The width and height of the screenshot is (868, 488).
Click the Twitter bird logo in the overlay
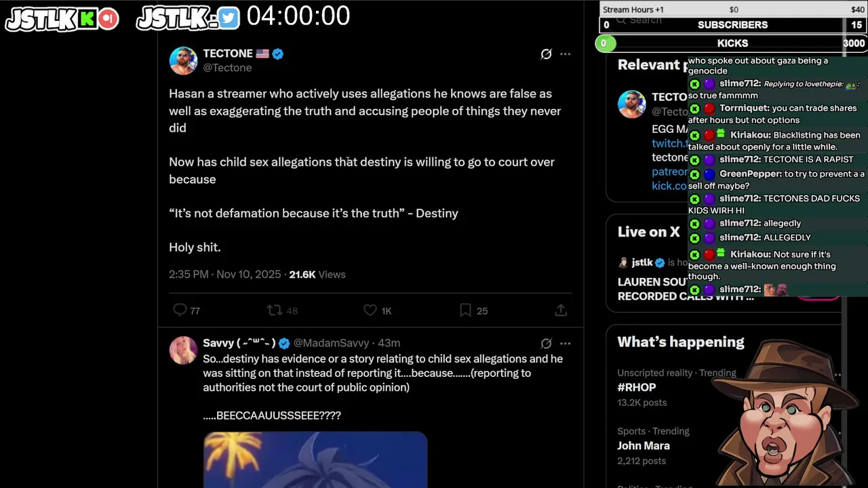(x=229, y=19)
